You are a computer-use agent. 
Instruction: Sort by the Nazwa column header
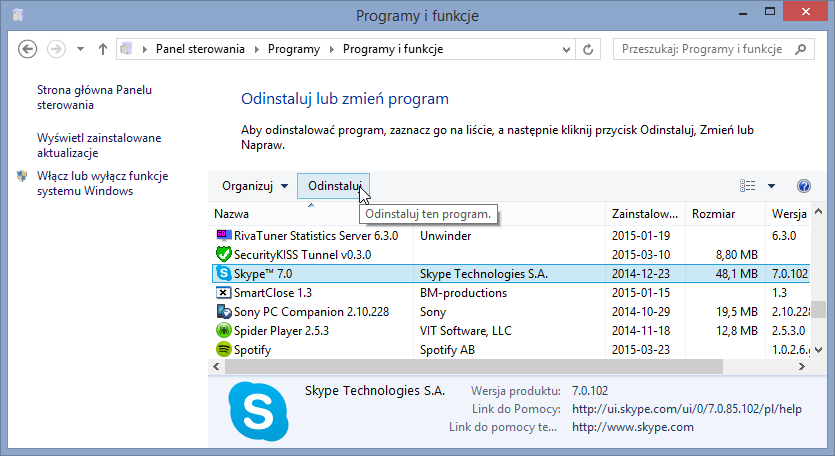232,214
